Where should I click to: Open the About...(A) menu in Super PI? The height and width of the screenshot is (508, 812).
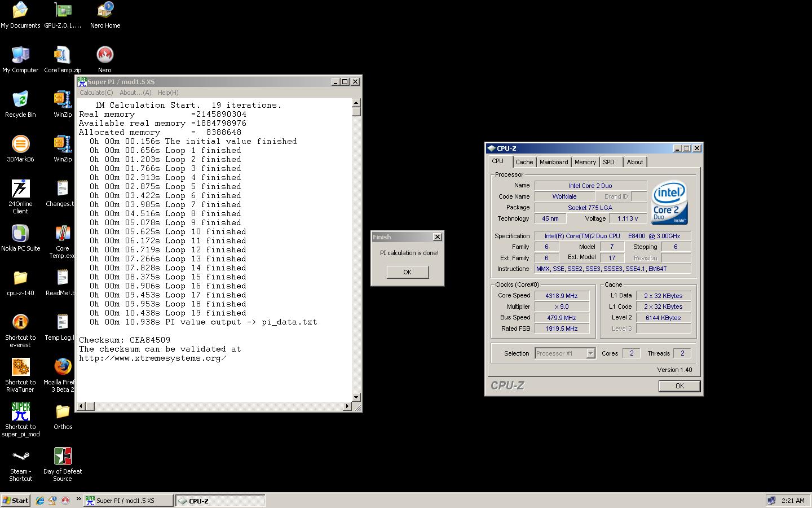135,93
